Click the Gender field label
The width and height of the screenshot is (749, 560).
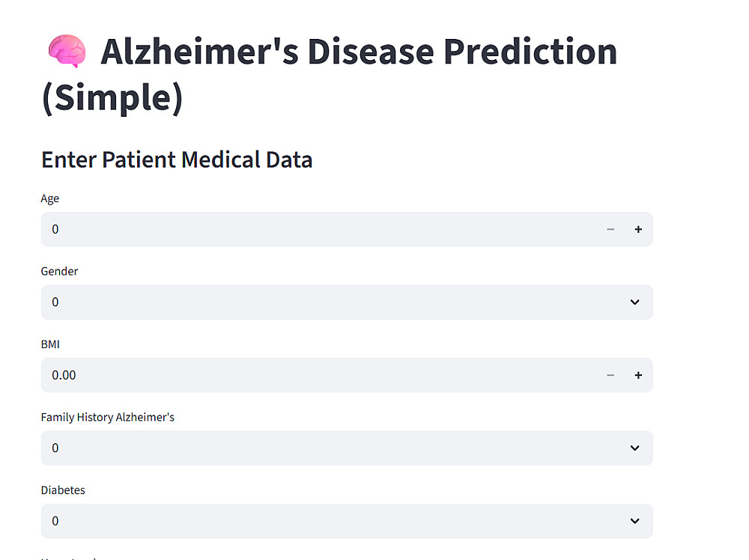click(x=59, y=271)
